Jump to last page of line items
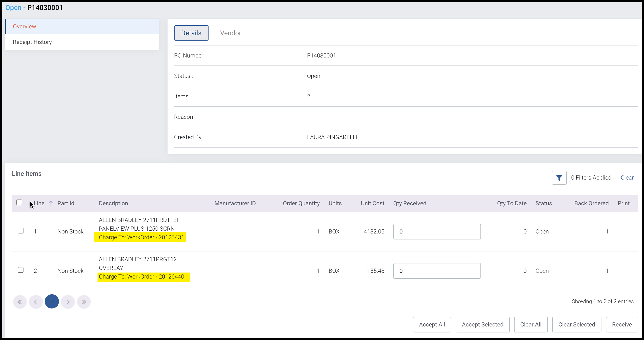Screen dimensions: 644x340 coord(84,302)
